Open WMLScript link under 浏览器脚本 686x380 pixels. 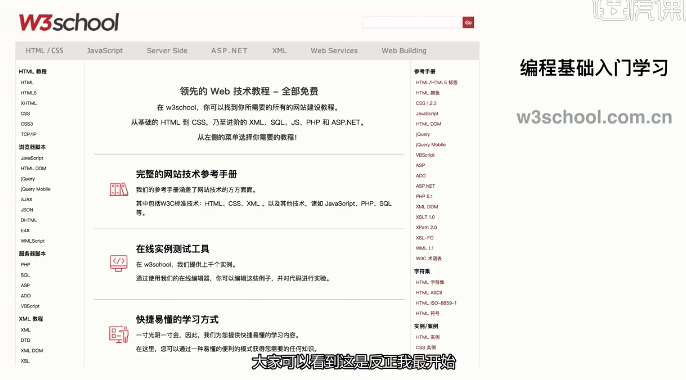coord(33,241)
